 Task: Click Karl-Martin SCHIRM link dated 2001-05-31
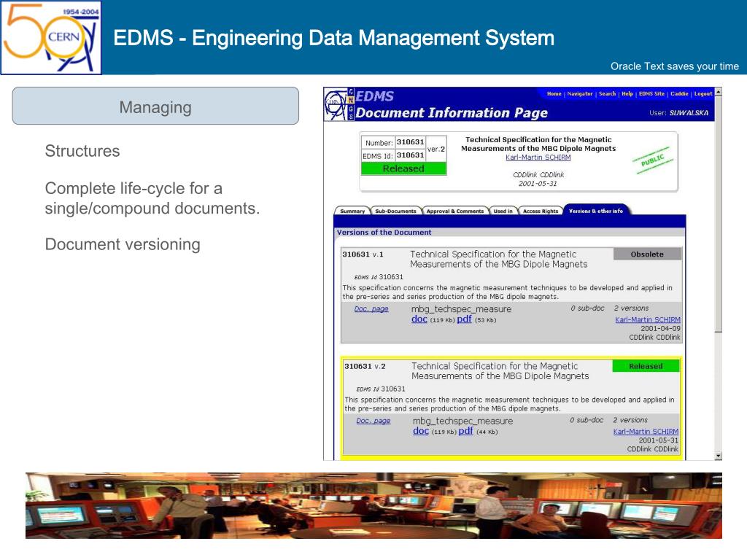(x=646, y=432)
